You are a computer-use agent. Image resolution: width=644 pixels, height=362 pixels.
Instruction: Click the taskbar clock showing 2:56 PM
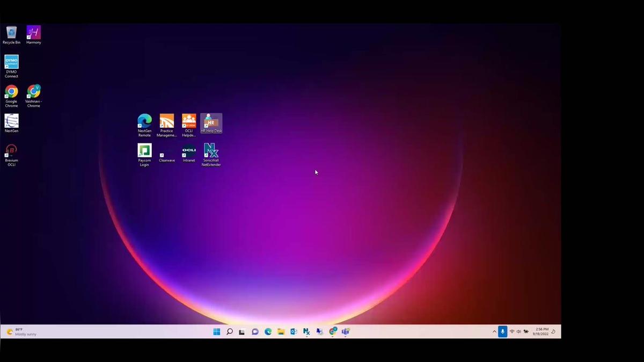point(541,331)
